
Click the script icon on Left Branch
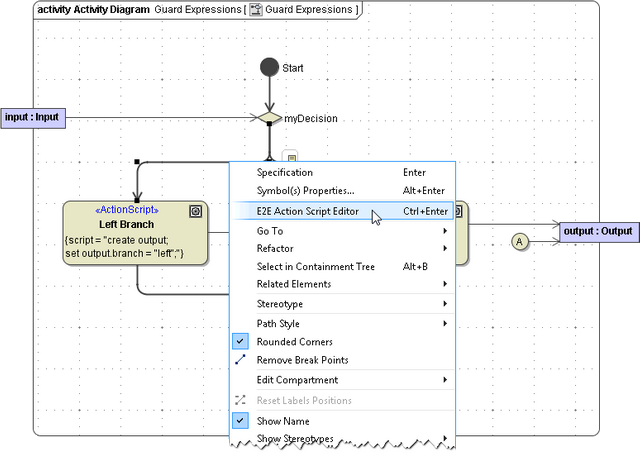point(196,211)
